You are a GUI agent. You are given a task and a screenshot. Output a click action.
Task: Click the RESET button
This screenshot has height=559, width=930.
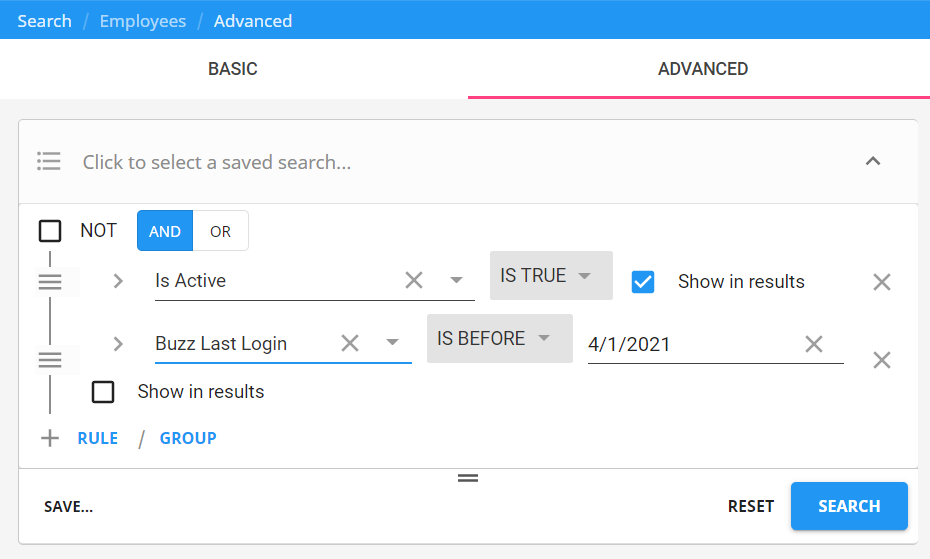751,506
